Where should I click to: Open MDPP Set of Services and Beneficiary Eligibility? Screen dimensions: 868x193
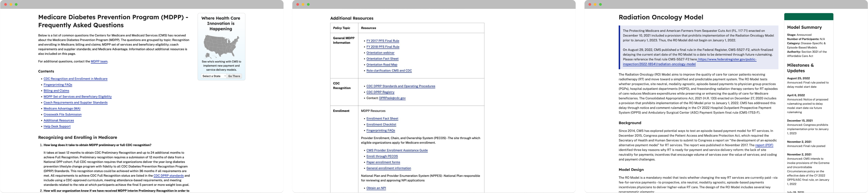77,96
